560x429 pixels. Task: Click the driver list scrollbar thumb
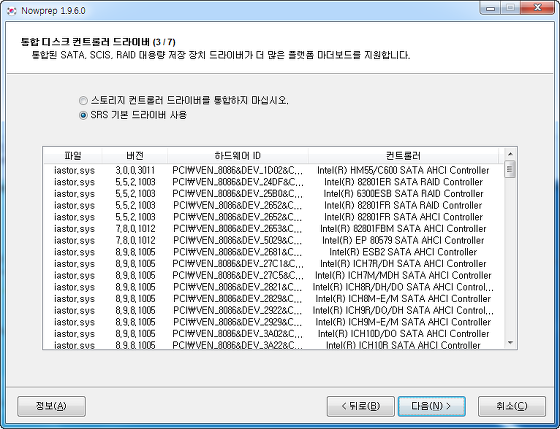(510, 169)
